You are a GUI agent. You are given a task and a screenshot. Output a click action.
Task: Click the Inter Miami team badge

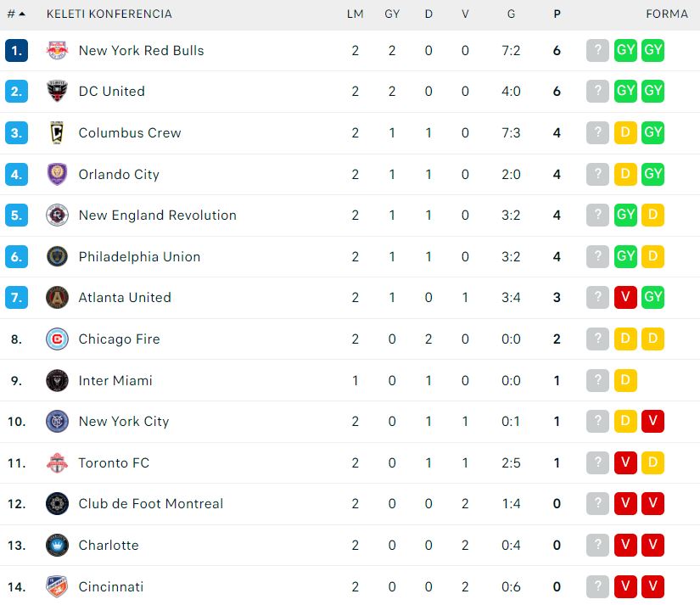tap(57, 380)
